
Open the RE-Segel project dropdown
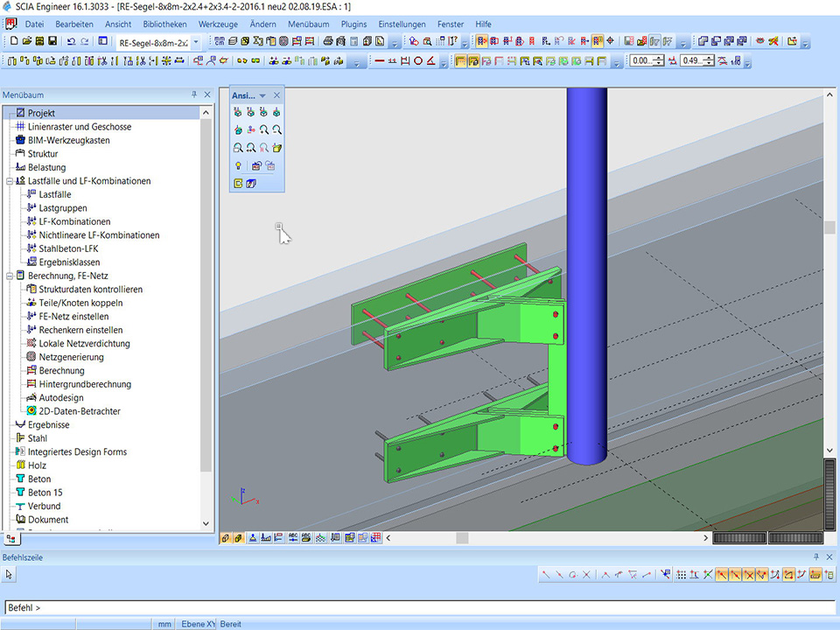pos(195,42)
